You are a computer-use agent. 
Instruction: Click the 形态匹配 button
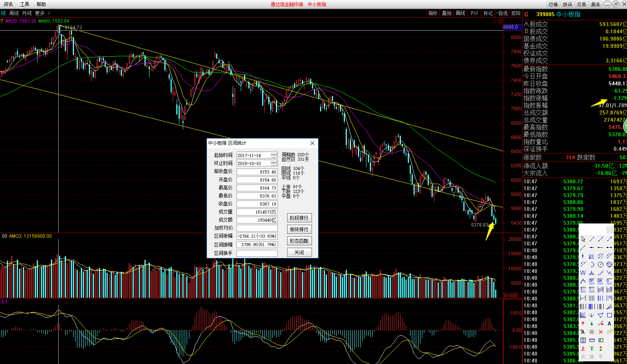(x=299, y=241)
